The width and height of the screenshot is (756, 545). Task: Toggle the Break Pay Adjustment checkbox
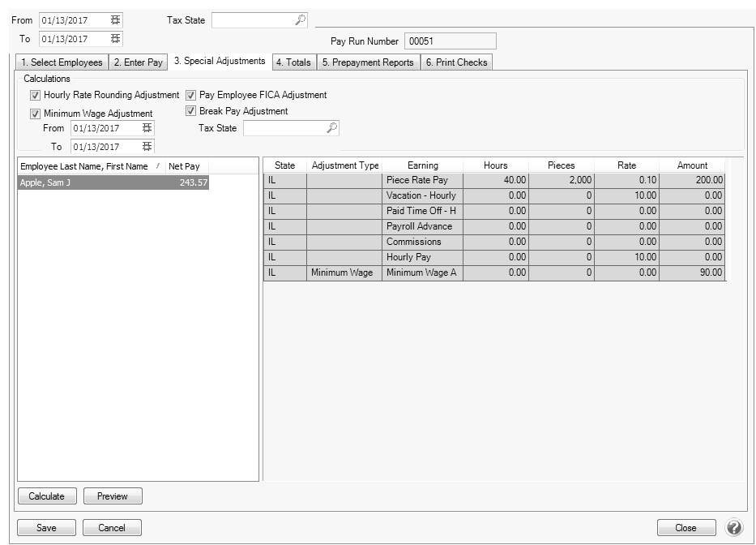coord(191,111)
